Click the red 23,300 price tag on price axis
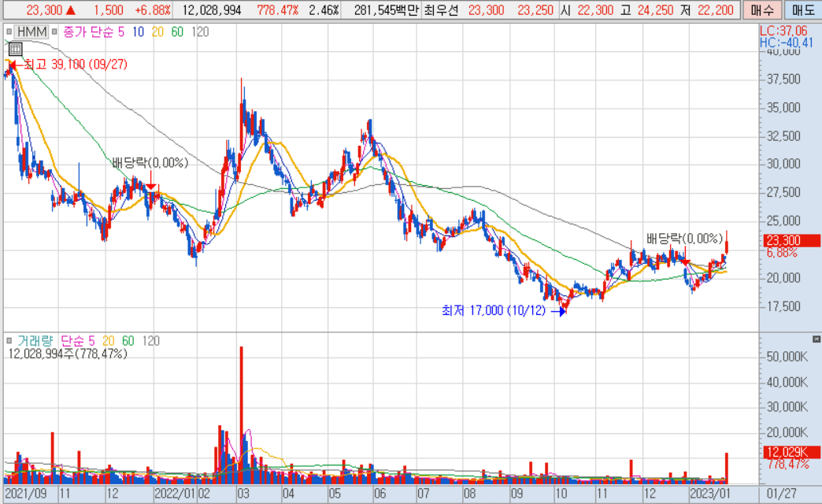The height and width of the screenshot is (504, 822). (x=791, y=241)
